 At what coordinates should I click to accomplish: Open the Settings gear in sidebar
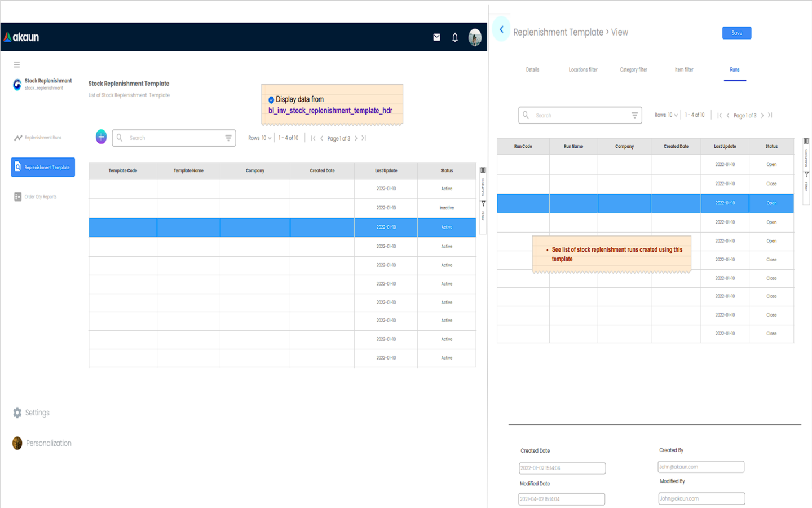pyautogui.click(x=17, y=413)
